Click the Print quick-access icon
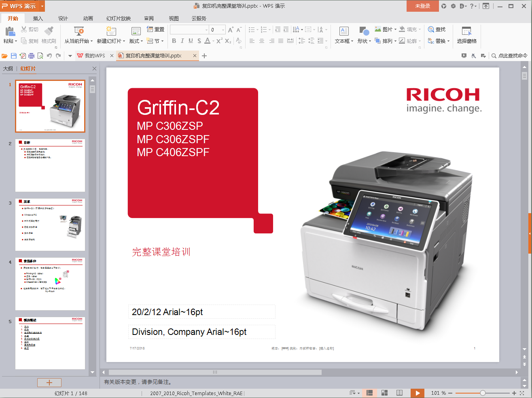Viewport: 532px width, 398px height. 32,56
